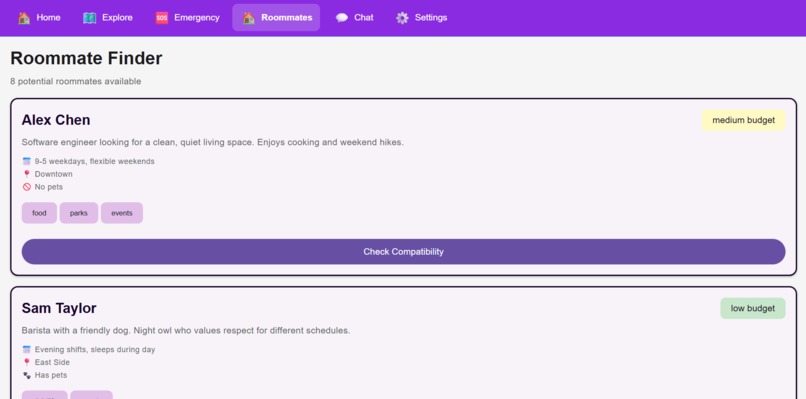The height and width of the screenshot is (399, 806).
Task: Click the food interest tag
Action: [x=39, y=213]
